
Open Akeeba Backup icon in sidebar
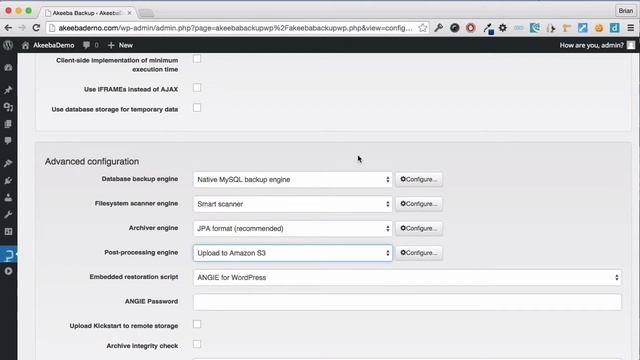(x=8, y=256)
